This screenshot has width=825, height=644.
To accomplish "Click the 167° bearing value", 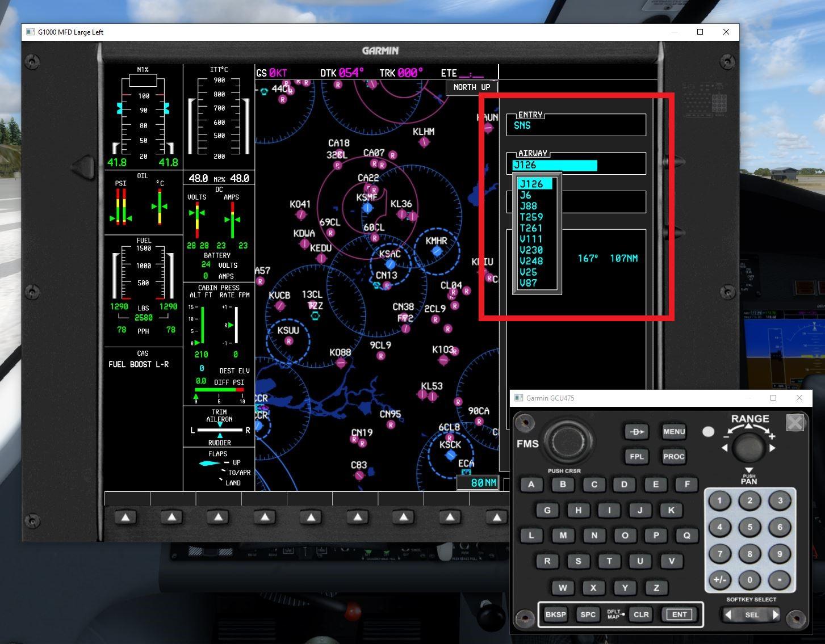I will coord(588,258).
